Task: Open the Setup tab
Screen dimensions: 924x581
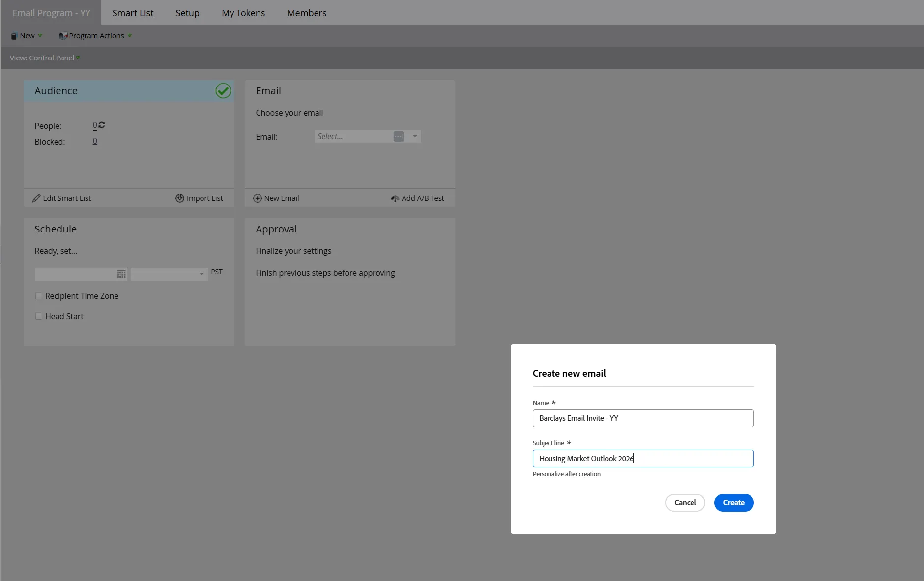Action: [187, 13]
